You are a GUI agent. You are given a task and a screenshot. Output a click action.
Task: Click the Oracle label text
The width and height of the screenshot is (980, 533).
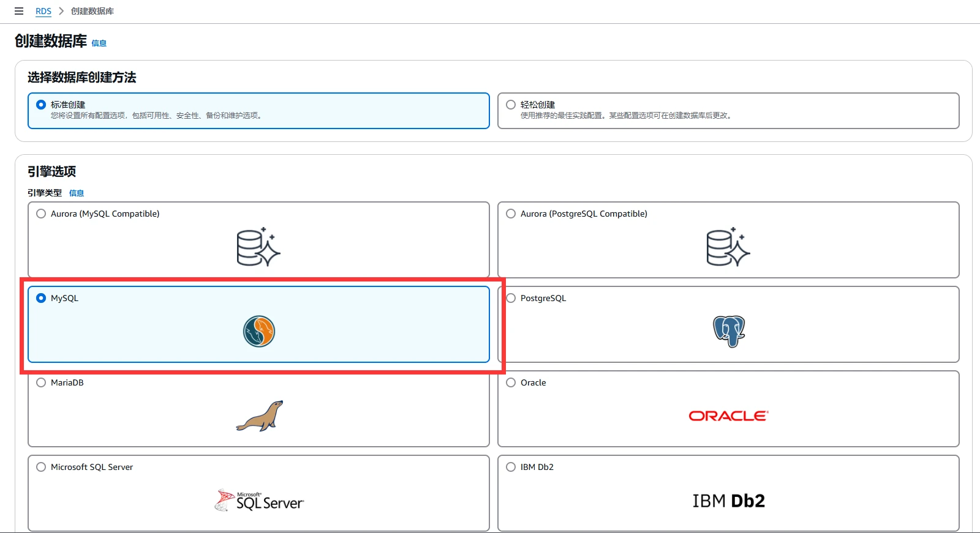click(533, 382)
